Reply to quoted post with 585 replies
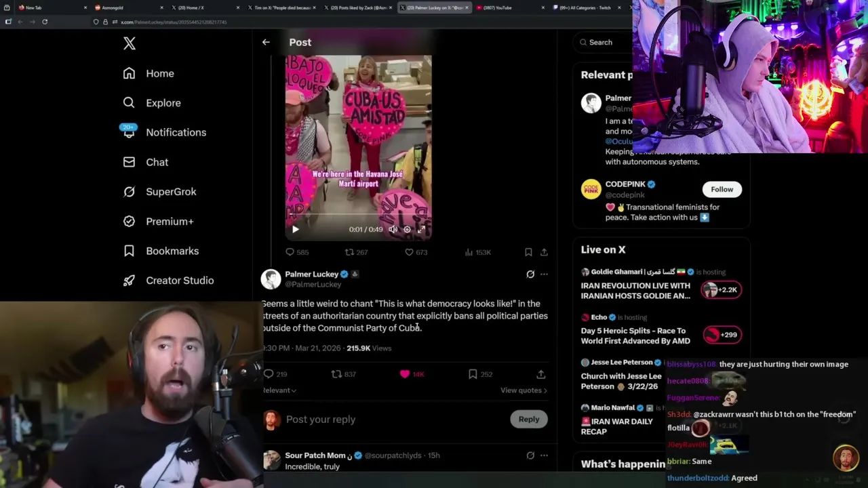 pyautogui.click(x=297, y=252)
